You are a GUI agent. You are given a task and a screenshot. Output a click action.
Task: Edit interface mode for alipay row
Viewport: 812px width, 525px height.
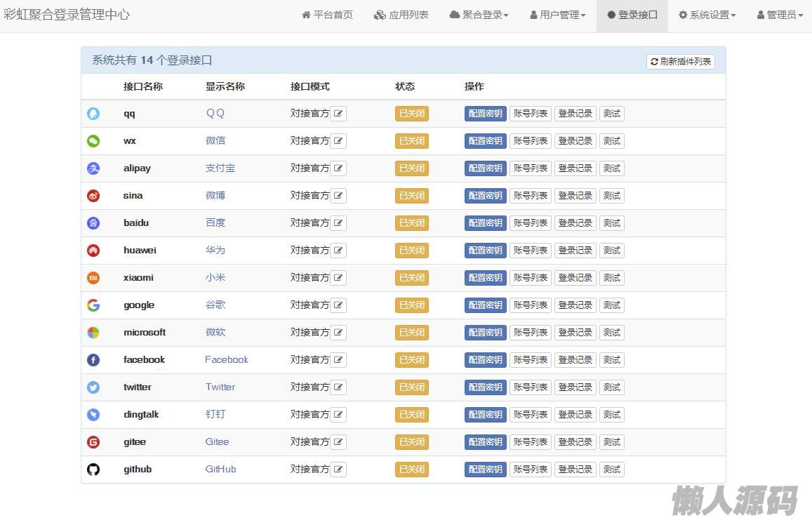[338, 168]
